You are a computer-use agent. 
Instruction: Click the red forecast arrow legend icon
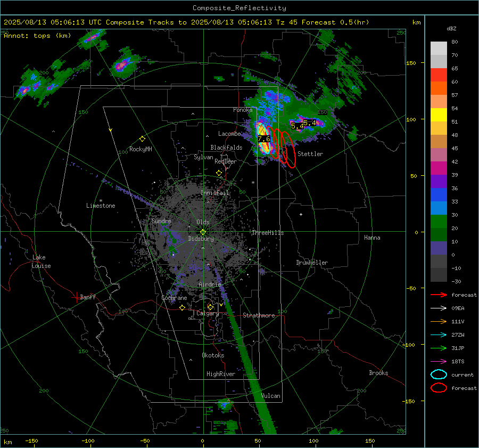point(439,295)
